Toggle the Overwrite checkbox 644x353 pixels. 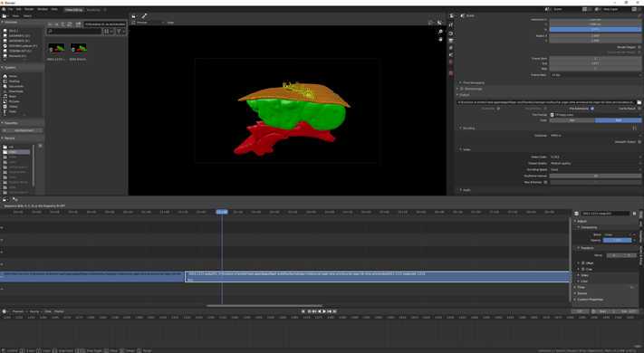498,109
